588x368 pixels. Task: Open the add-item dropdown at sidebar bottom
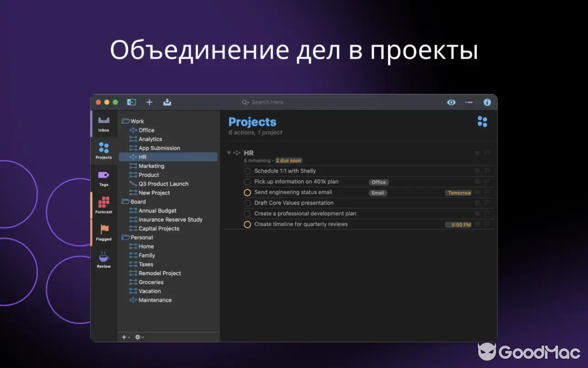point(124,337)
